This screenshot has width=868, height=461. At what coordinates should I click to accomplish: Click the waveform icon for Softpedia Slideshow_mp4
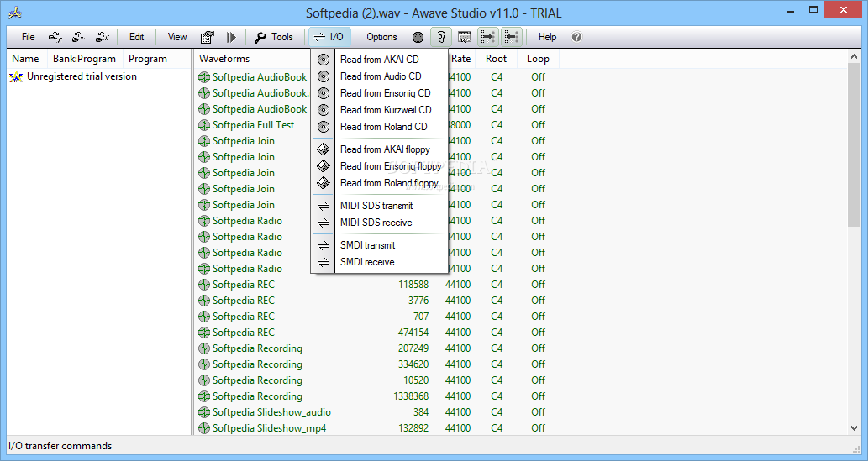coord(204,428)
